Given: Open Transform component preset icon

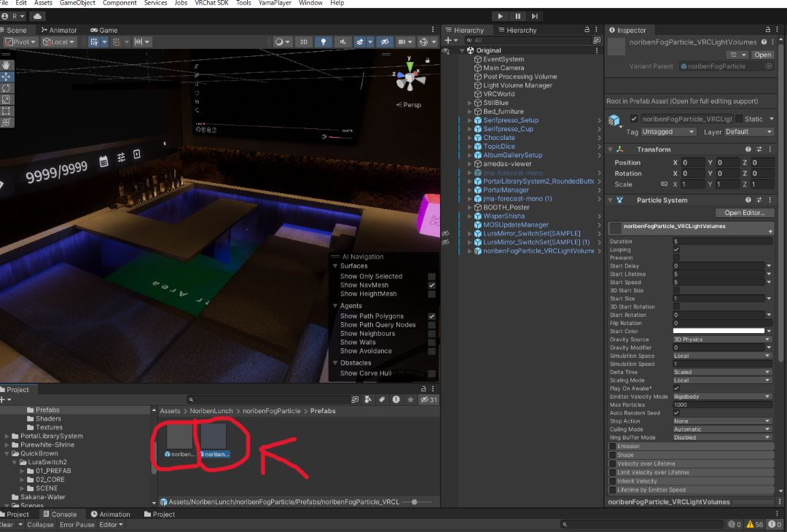Looking at the screenshot, I should (x=759, y=149).
